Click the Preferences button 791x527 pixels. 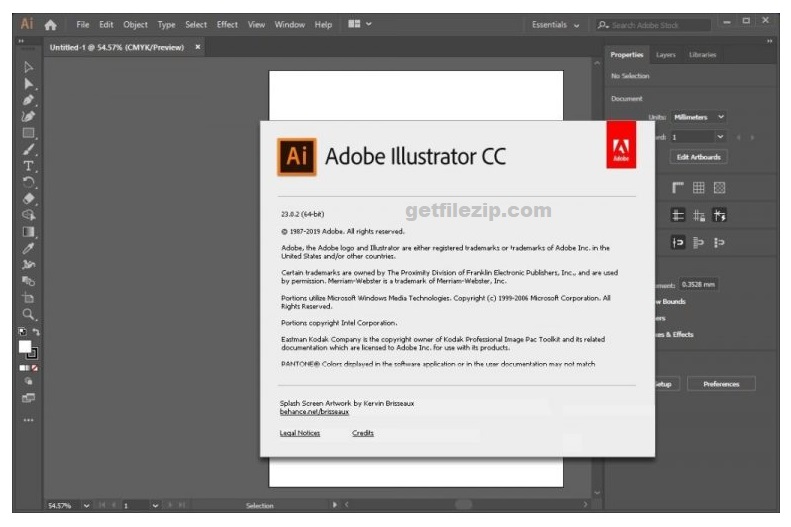point(721,384)
